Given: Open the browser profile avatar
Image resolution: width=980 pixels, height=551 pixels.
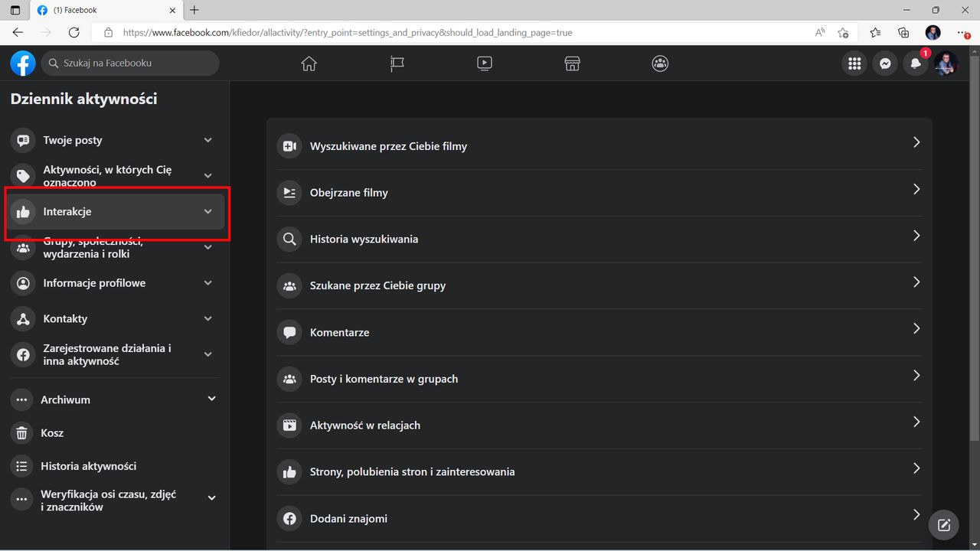Looking at the screenshot, I should pos(933,32).
